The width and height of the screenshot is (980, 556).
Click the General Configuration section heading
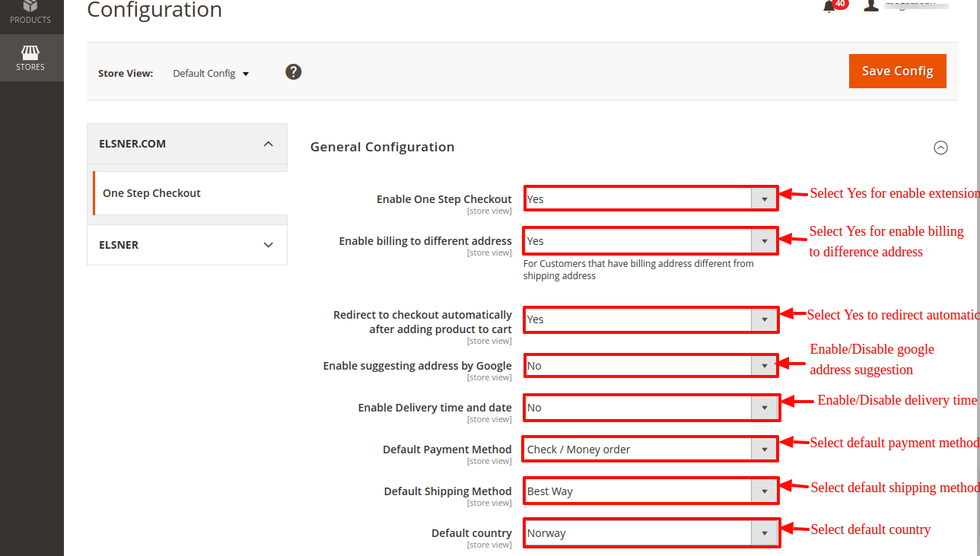(382, 147)
